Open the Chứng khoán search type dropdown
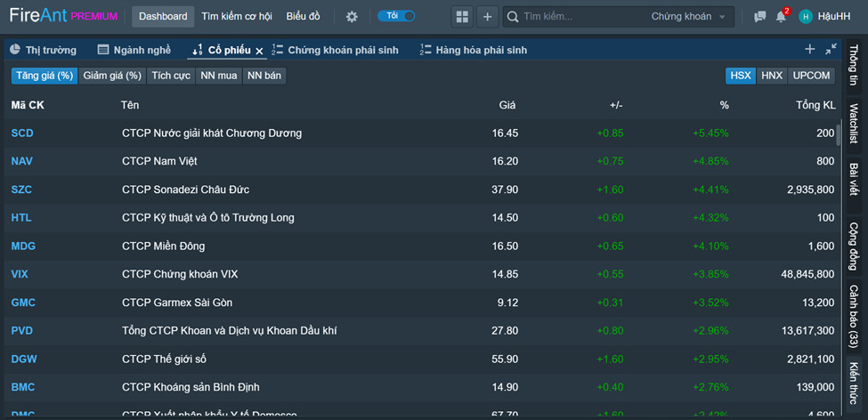 [688, 17]
